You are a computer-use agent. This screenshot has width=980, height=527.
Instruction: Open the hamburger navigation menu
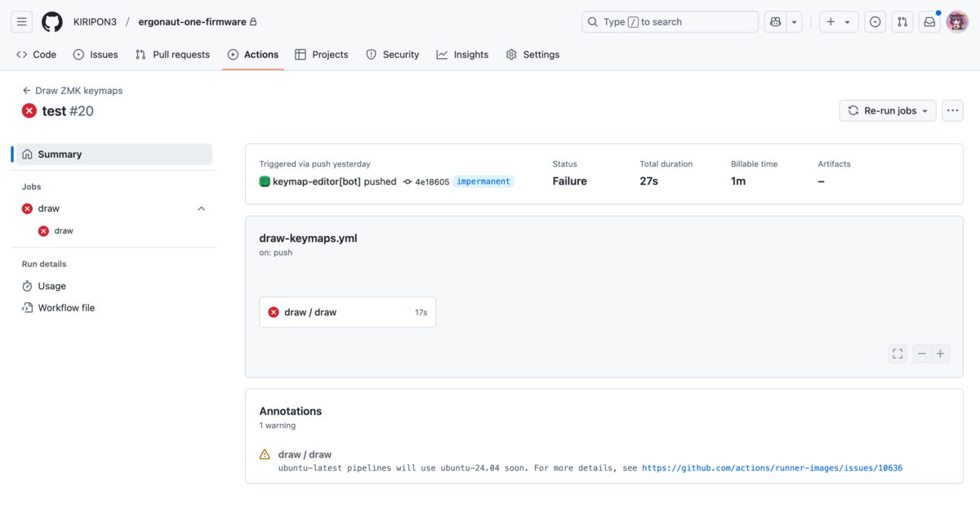(x=21, y=22)
